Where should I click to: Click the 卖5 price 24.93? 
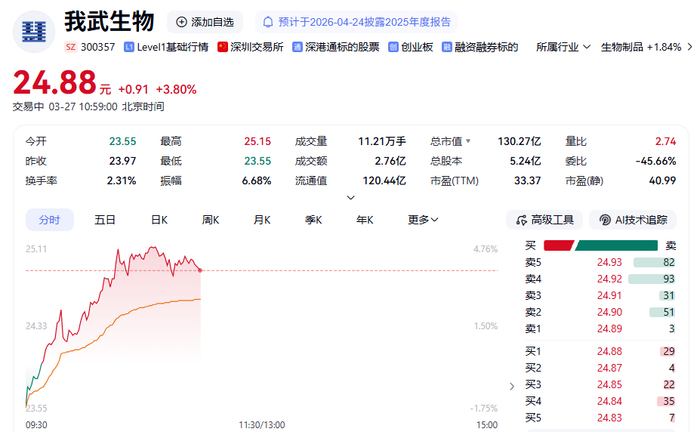609,262
